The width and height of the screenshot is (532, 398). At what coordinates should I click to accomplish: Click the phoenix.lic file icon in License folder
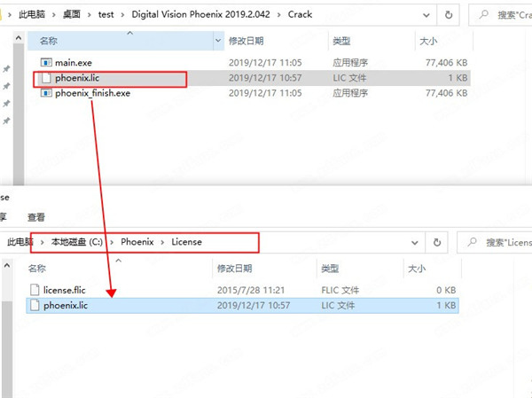tap(35, 305)
